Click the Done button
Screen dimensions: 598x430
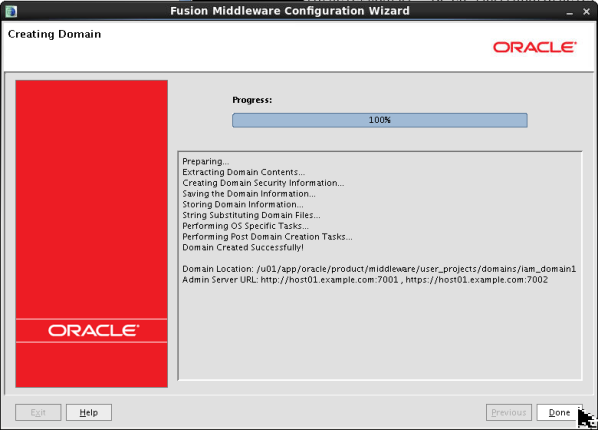pos(559,412)
